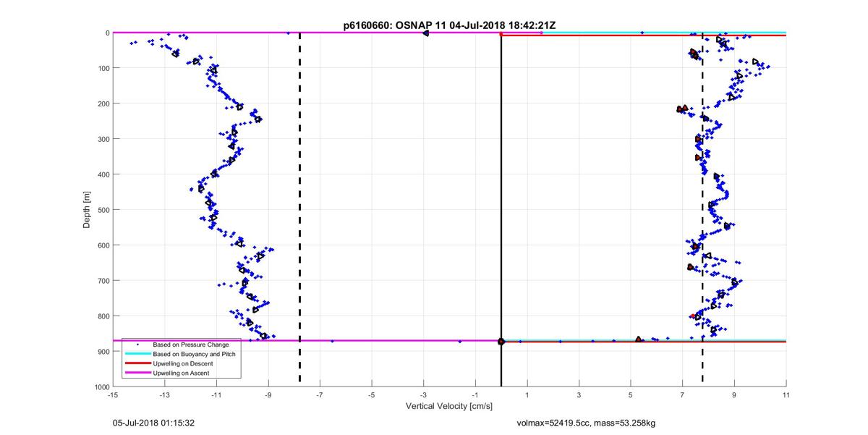Click the surface triangle marker near -3 cm/s

click(425, 33)
